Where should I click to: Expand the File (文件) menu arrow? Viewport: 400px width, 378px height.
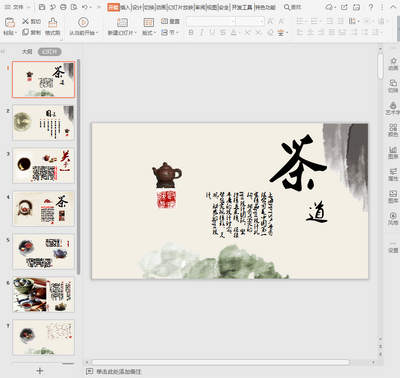[28, 7]
